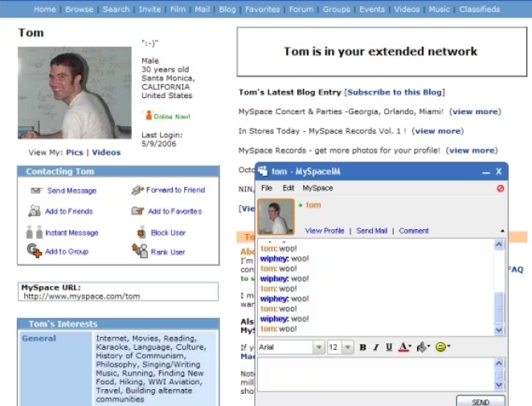The height and width of the screenshot is (406, 532).
Task: View Tom's Pics link
Action: point(75,153)
